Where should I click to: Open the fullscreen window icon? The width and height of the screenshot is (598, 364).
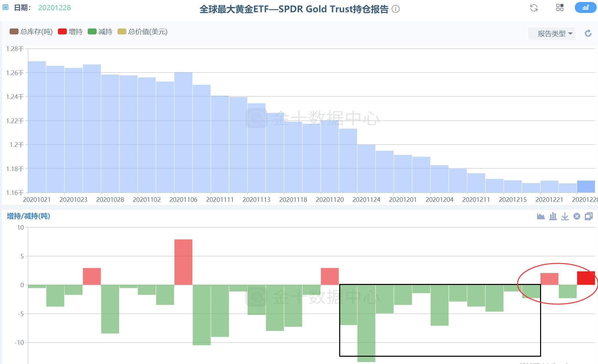point(589,216)
